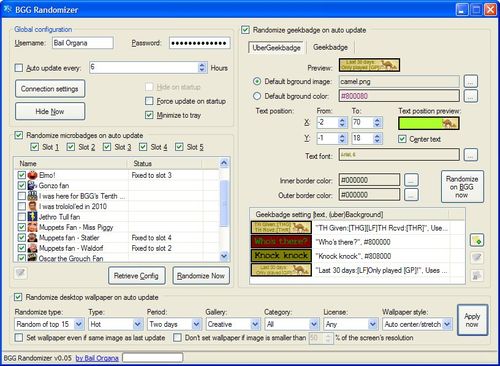This screenshot has width=500, height=366.
Task: Open the by Bail Organa link
Action: pyautogui.click(x=97, y=358)
